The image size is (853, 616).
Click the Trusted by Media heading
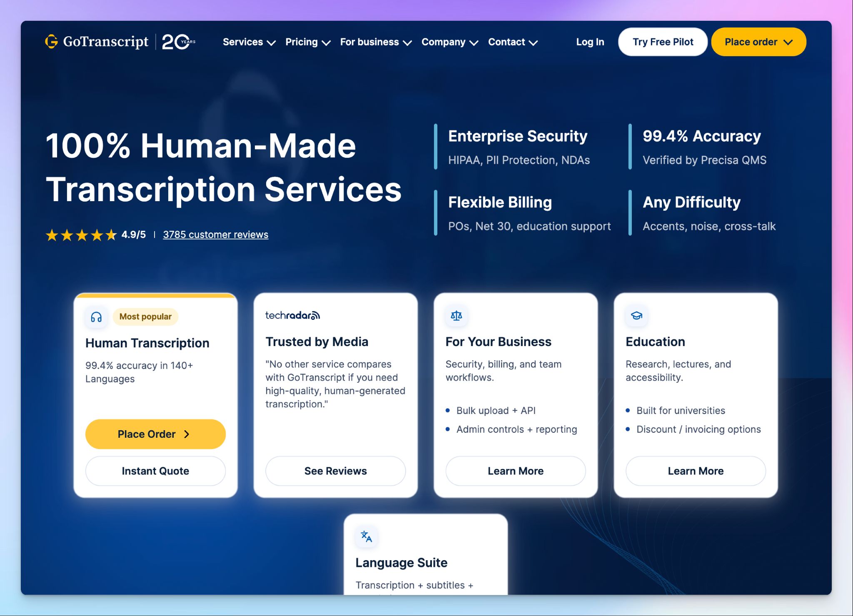tap(317, 342)
